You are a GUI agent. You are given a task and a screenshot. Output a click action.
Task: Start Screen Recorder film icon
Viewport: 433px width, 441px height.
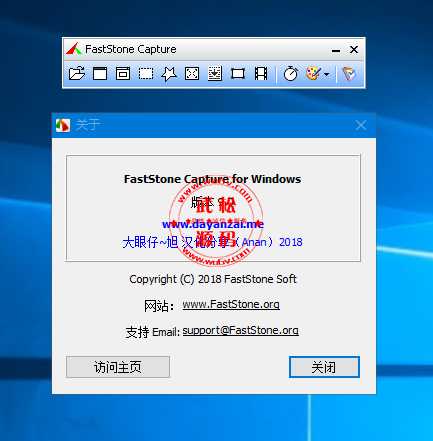coord(261,73)
